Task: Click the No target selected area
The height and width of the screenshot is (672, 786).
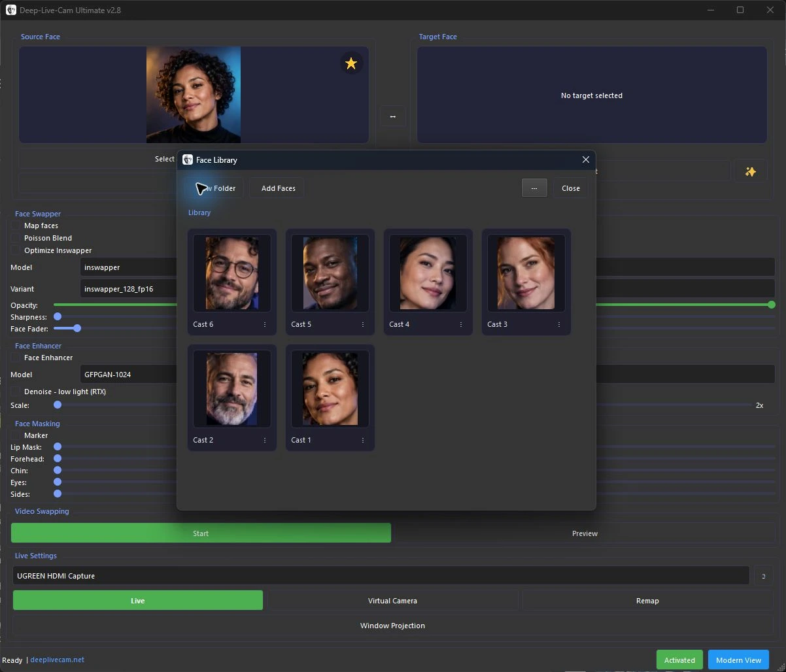Action: point(592,95)
